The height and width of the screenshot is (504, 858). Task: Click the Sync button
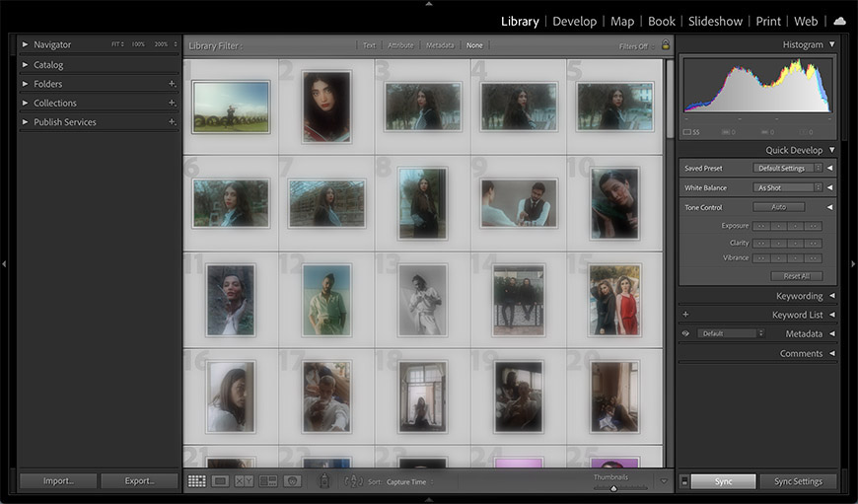(x=724, y=481)
